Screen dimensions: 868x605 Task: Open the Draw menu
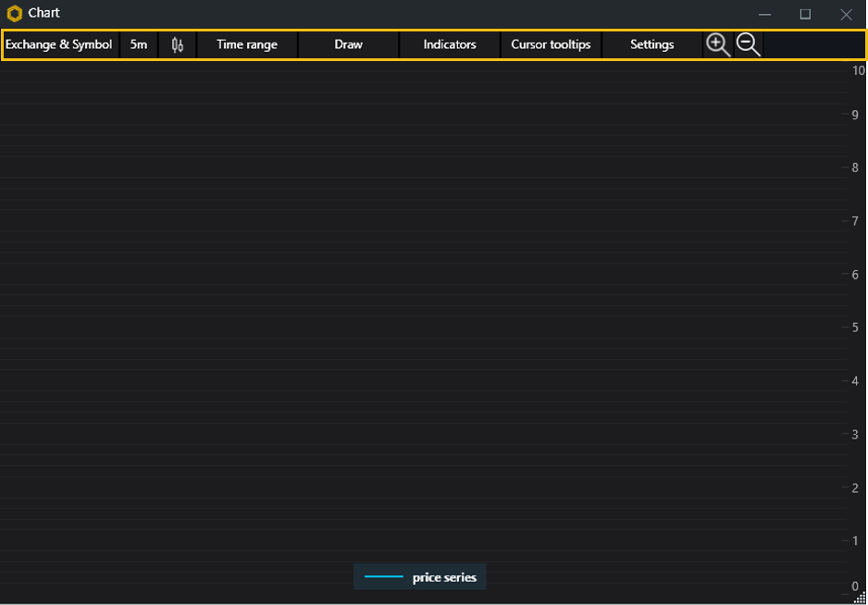(x=348, y=44)
